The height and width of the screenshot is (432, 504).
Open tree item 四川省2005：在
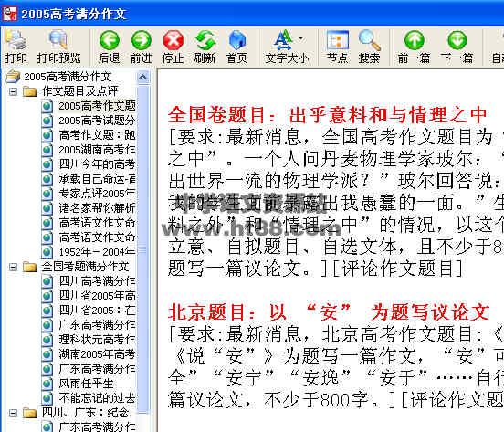(97, 311)
